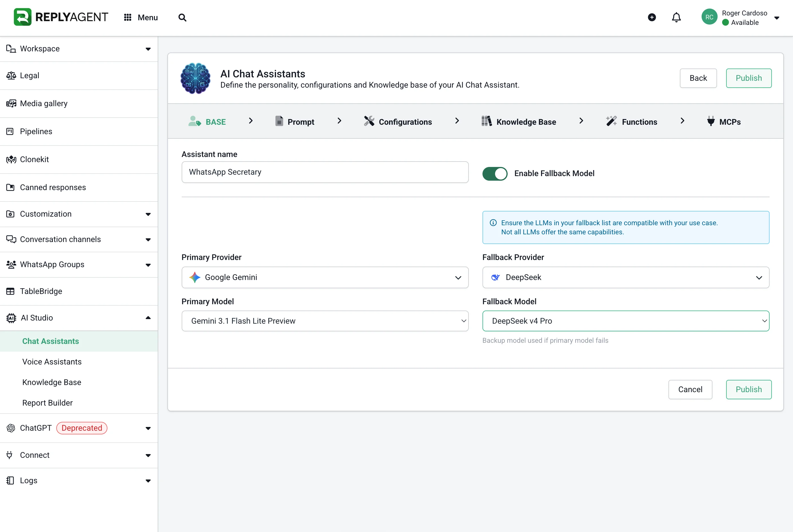Viewport: 793px width, 532px height.
Task: Expand the Connect section arrow
Action: (x=148, y=456)
